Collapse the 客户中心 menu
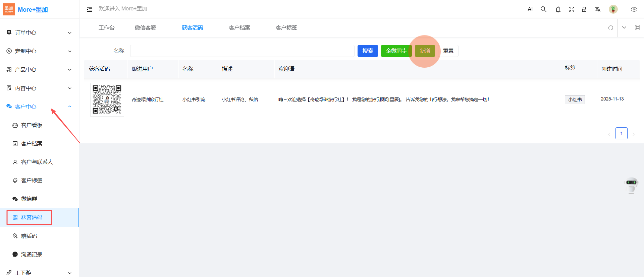This screenshot has width=644, height=277. [x=40, y=107]
